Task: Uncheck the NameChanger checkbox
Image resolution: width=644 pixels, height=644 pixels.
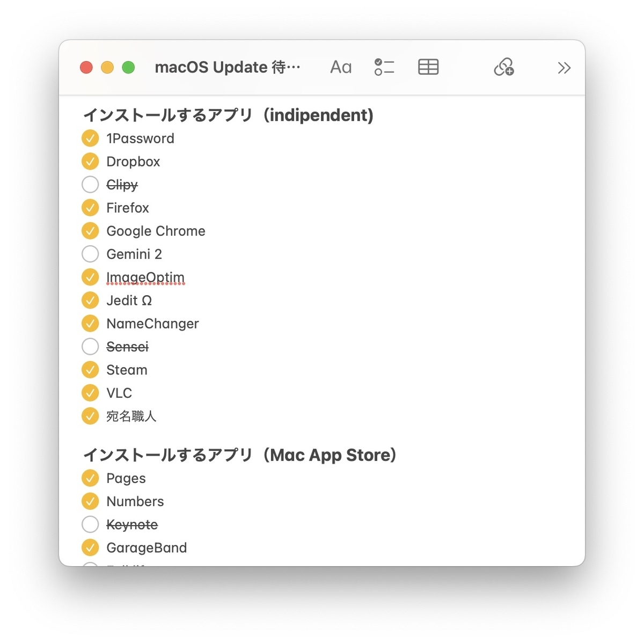Action: (x=90, y=324)
